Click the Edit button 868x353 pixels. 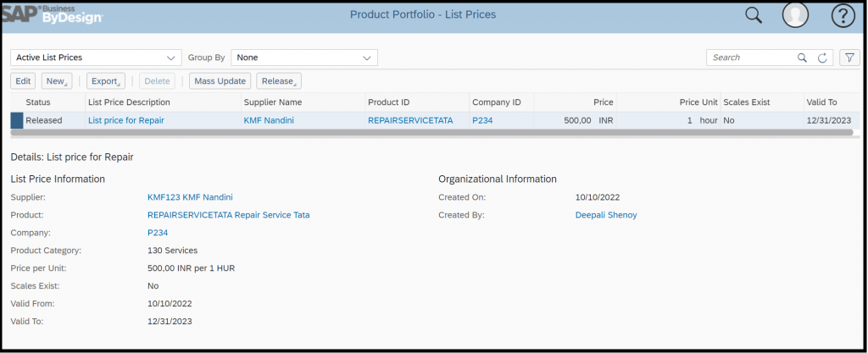coord(23,81)
